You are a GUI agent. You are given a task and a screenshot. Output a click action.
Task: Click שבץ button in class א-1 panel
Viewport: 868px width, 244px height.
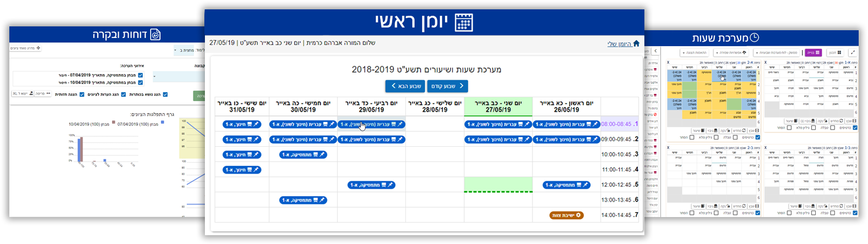click(852, 121)
